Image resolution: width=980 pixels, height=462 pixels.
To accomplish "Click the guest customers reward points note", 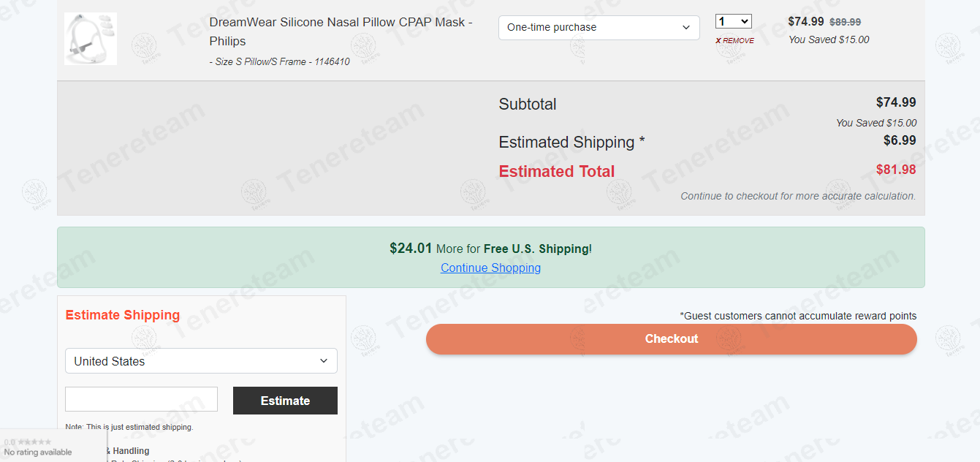I will click(798, 316).
